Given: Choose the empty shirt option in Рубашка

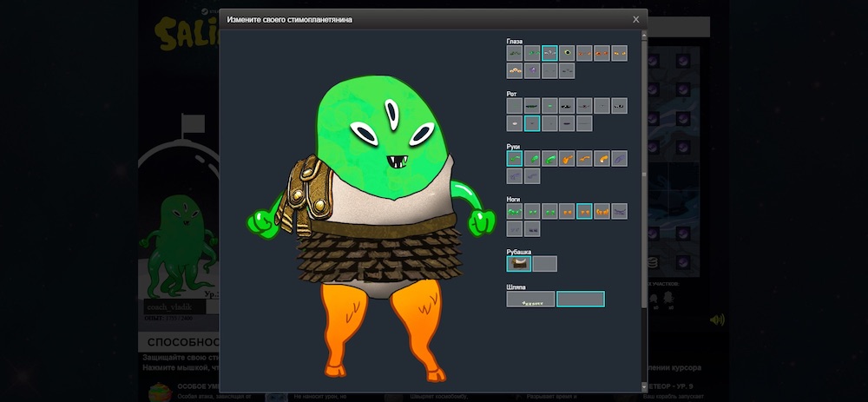Looking at the screenshot, I should pyautogui.click(x=544, y=263).
